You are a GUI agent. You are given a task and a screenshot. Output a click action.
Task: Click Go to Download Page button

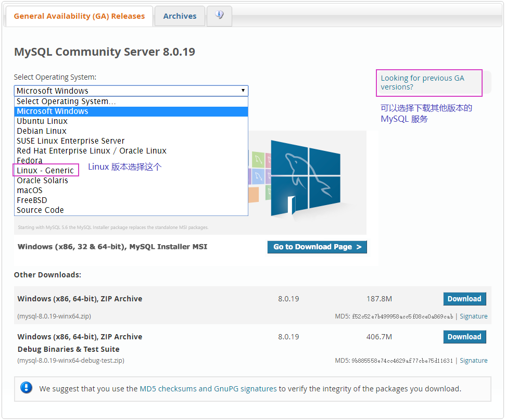coord(317,247)
